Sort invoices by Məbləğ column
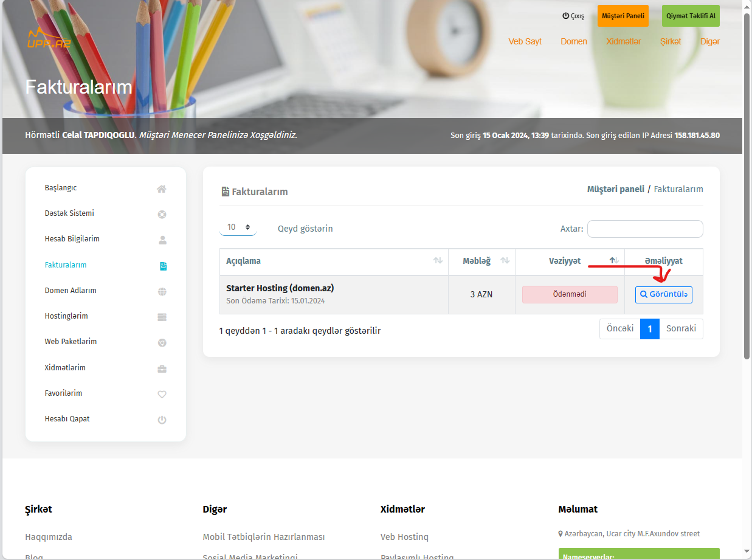Viewport: 752px width, 560px height. point(481,261)
